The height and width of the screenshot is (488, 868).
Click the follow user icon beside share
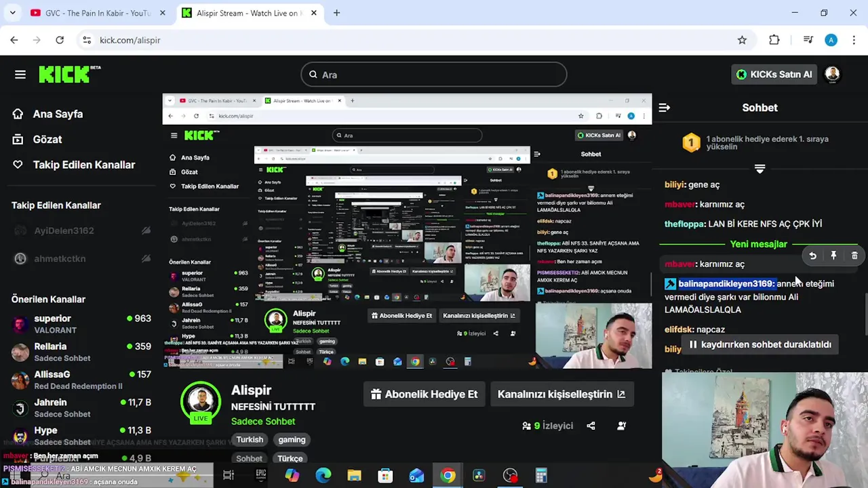[x=621, y=426]
